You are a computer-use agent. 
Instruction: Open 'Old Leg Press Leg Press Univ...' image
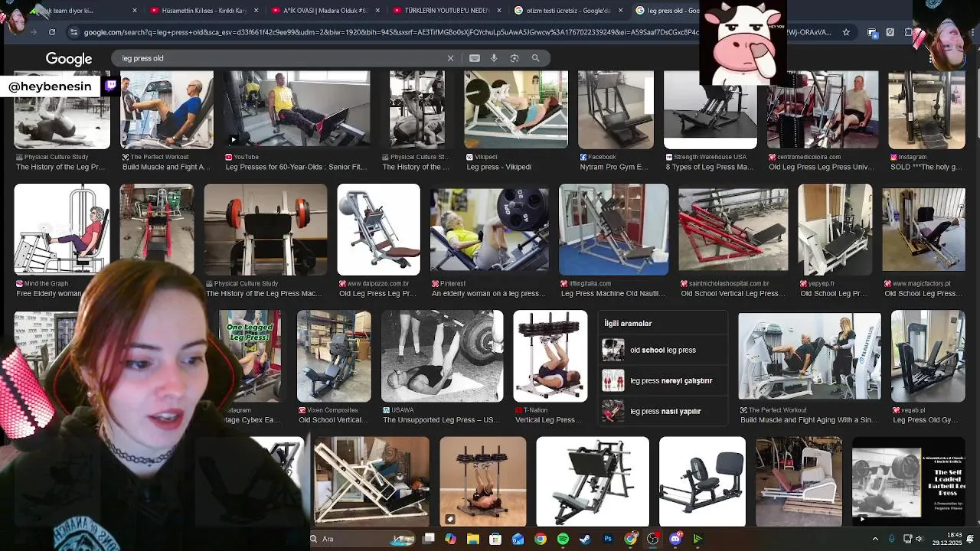[x=822, y=109]
